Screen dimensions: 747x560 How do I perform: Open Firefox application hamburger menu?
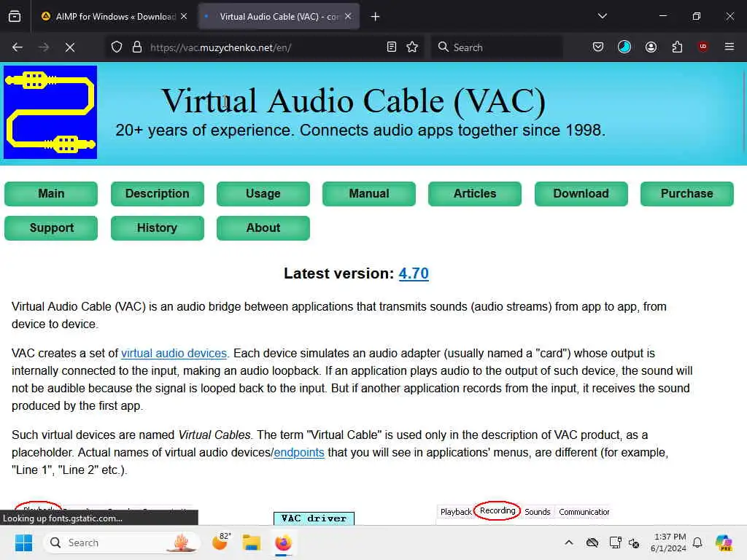tap(729, 47)
